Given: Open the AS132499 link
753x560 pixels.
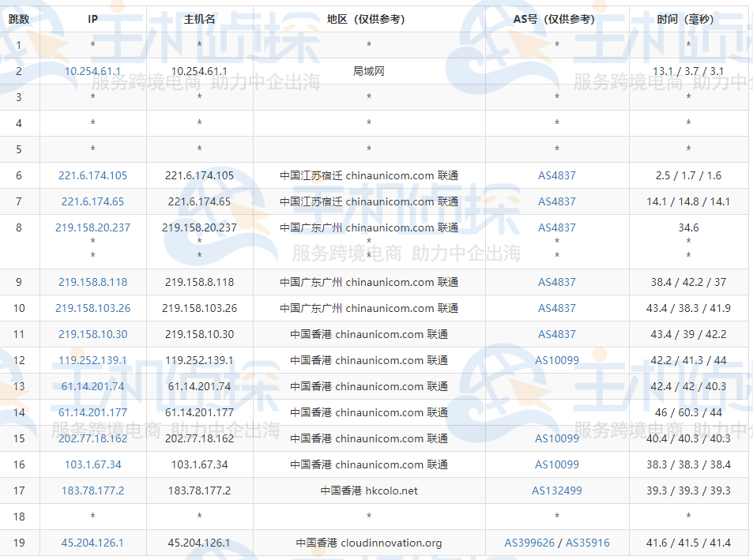Looking at the screenshot, I should point(556,490).
